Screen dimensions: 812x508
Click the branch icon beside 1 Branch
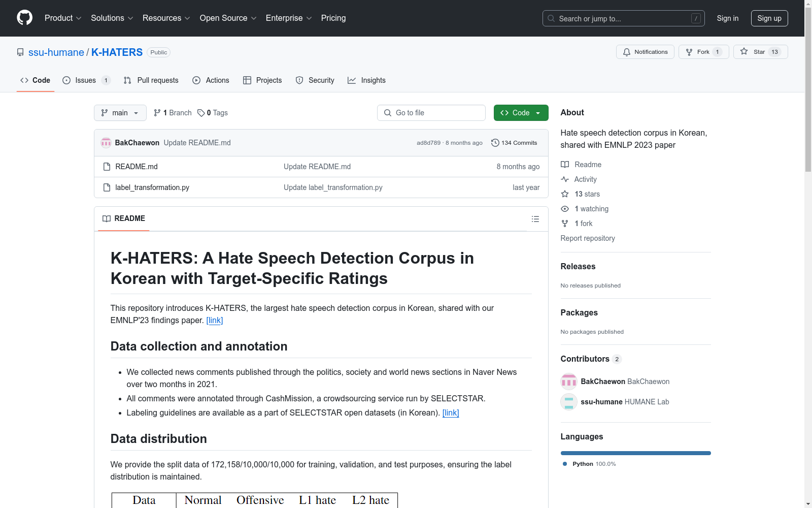157,113
